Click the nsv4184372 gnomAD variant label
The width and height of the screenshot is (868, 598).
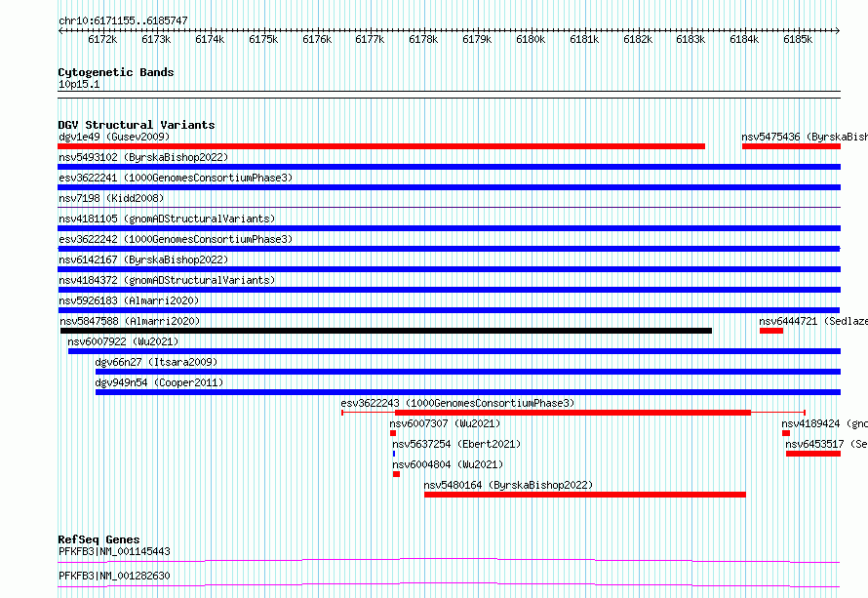click(167, 280)
